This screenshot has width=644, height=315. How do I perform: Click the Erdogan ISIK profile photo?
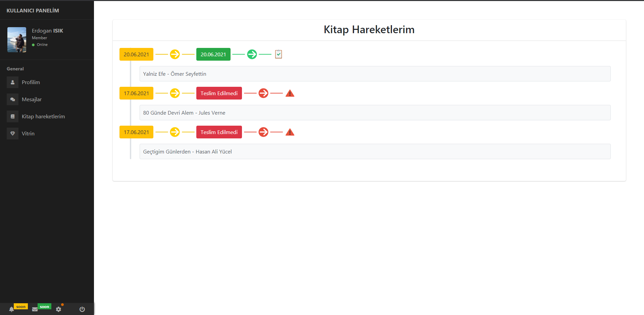point(16,40)
